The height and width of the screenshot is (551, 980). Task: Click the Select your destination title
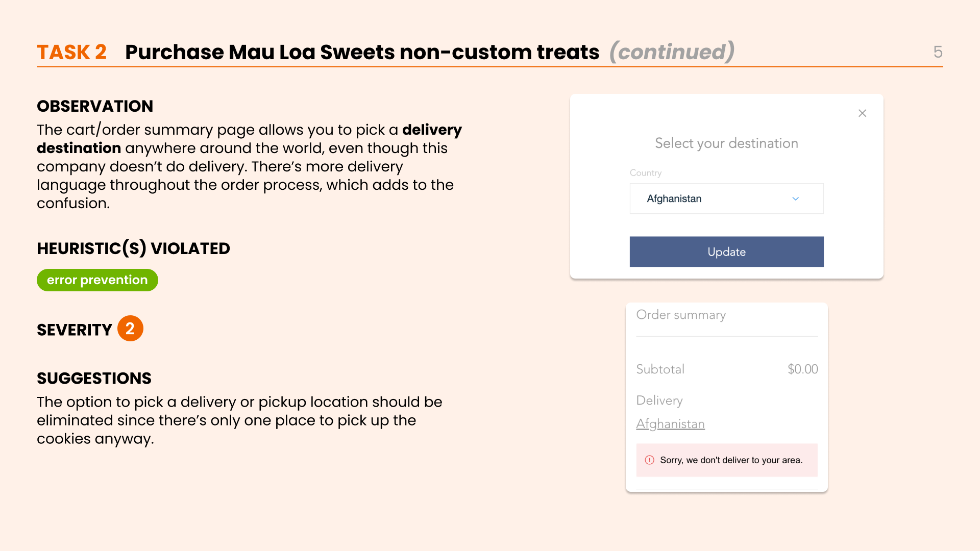click(726, 143)
